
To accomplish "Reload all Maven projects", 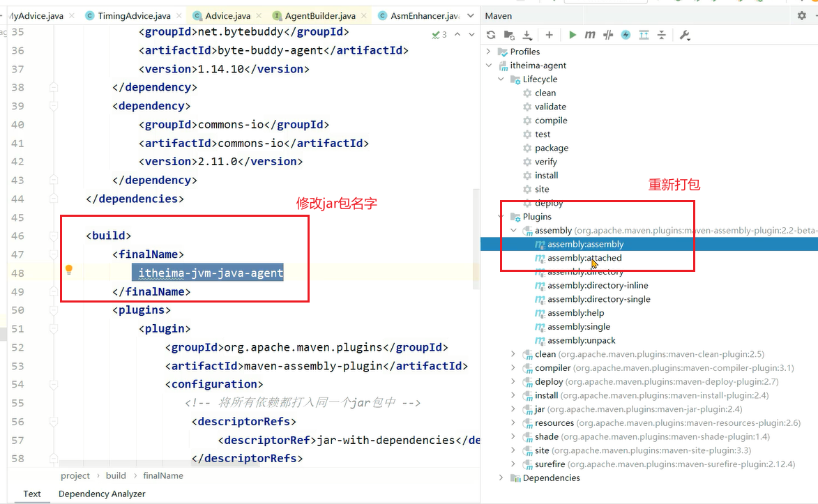I will [491, 35].
